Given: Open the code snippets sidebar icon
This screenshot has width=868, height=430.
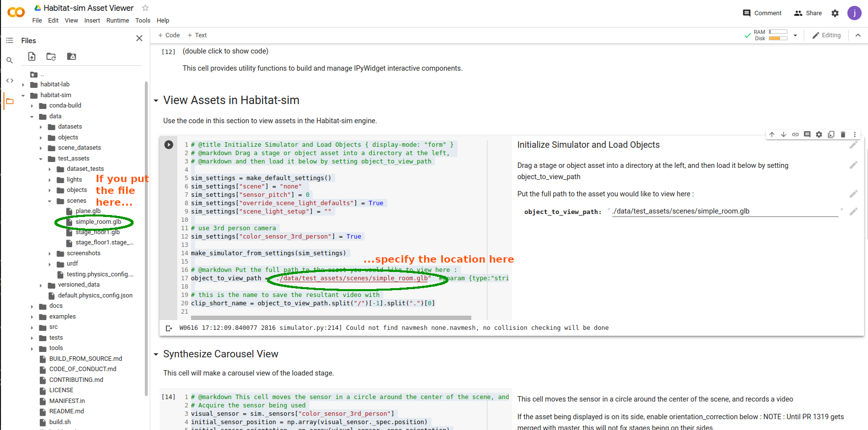Looking at the screenshot, I should 9,81.
